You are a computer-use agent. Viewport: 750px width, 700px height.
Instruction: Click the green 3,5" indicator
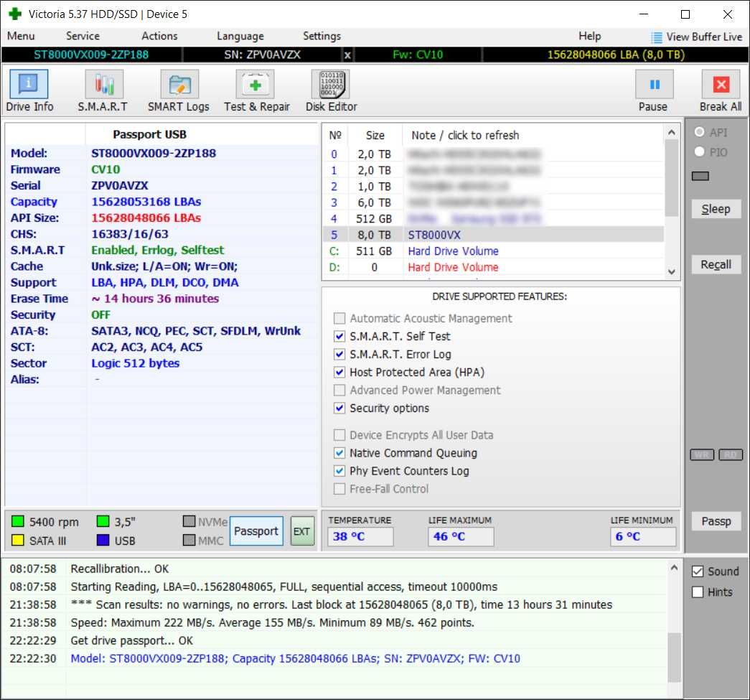point(103,521)
